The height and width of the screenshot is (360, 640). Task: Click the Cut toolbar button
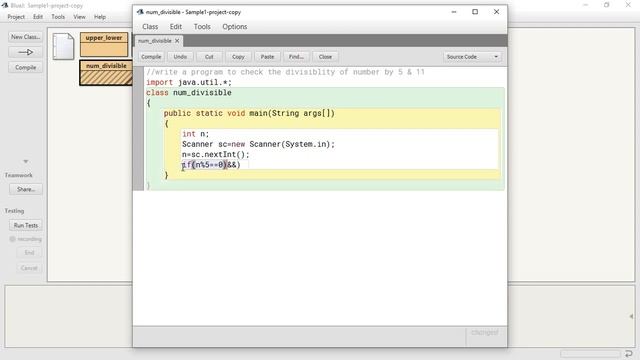[x=209, y=57]
